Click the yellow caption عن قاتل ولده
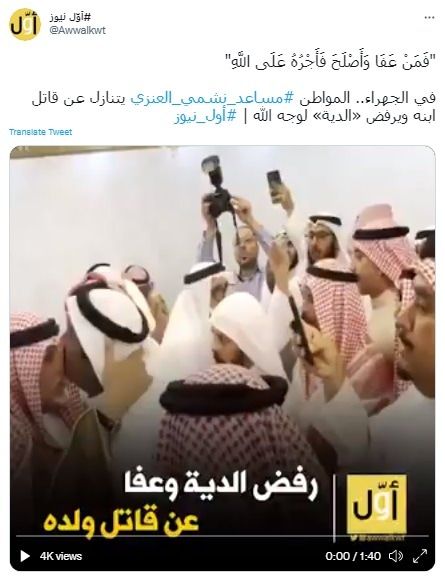The width and height of the screenshot is (445, 581). click(121, 520)
